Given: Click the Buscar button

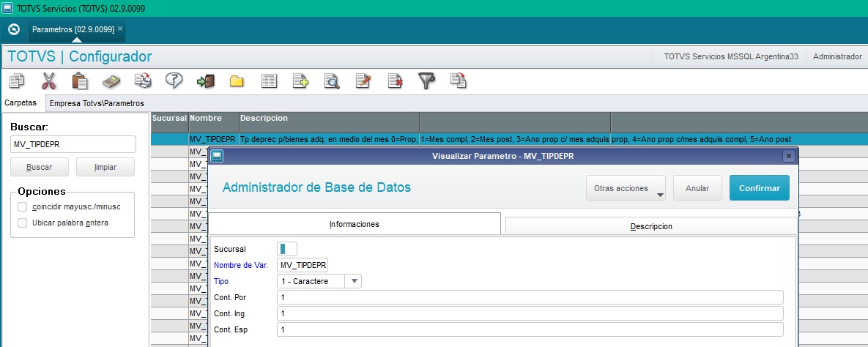Looking at the screenshot, I should [40, 167].
